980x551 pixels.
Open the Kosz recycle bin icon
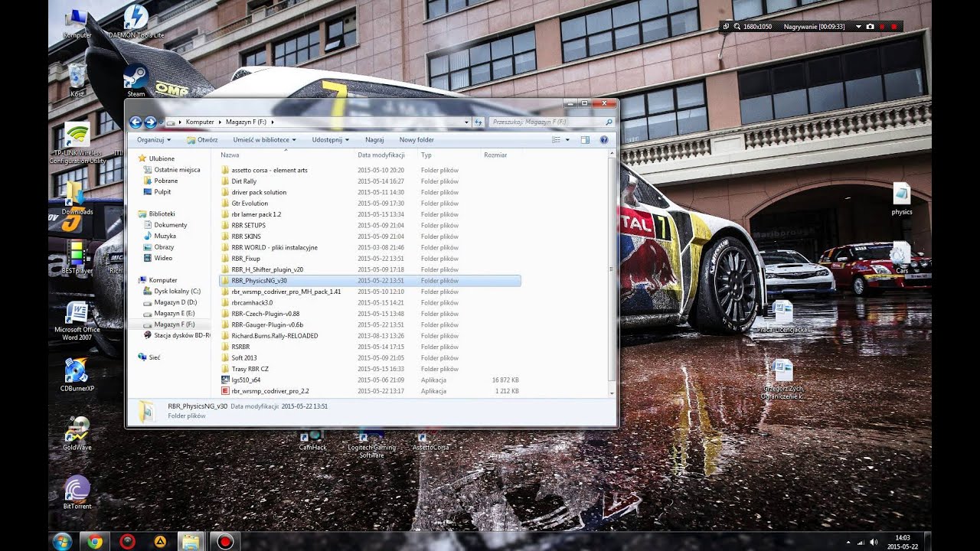click(77, 80)
